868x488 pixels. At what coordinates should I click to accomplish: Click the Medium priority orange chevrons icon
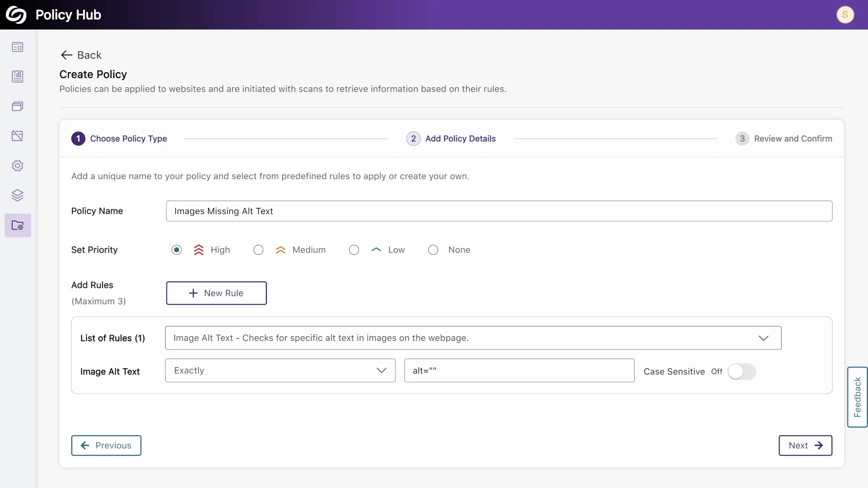(x=281, y=250)
